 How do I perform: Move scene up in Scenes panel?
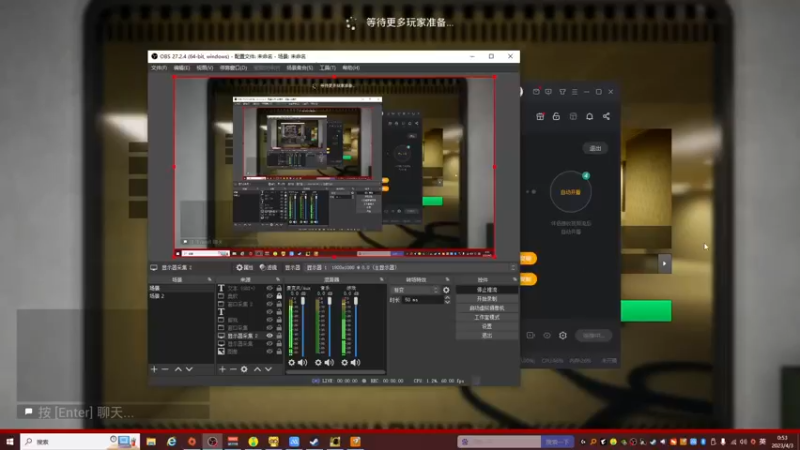pyautogui.click(x=178, y=369)
